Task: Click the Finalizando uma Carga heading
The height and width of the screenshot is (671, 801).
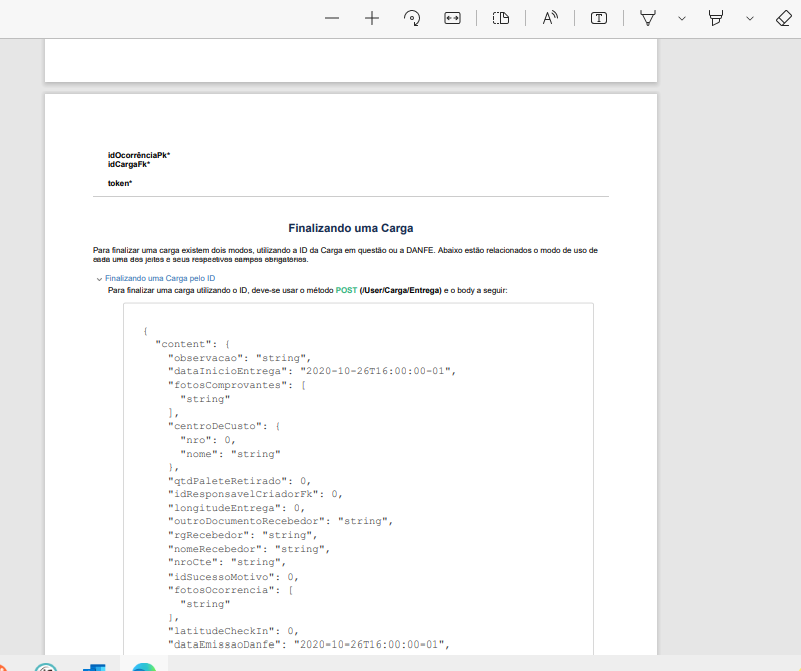Action: (x=350, y=228)
